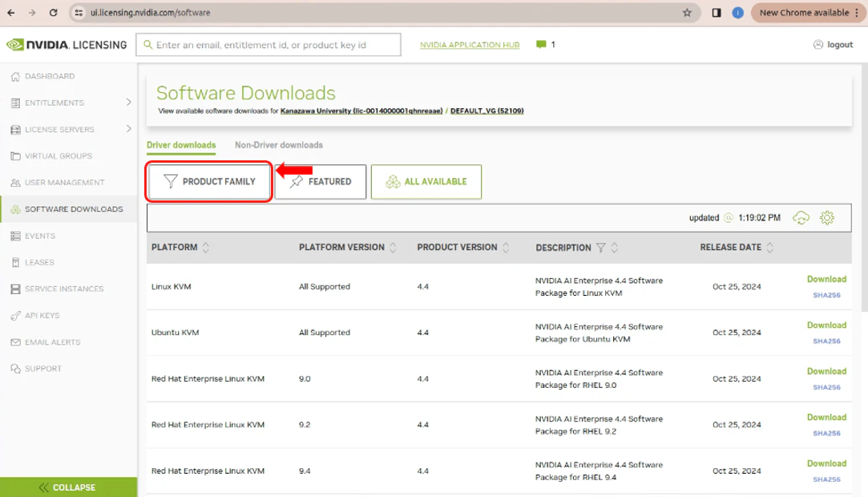Show Featured downloads

[321, 181]
